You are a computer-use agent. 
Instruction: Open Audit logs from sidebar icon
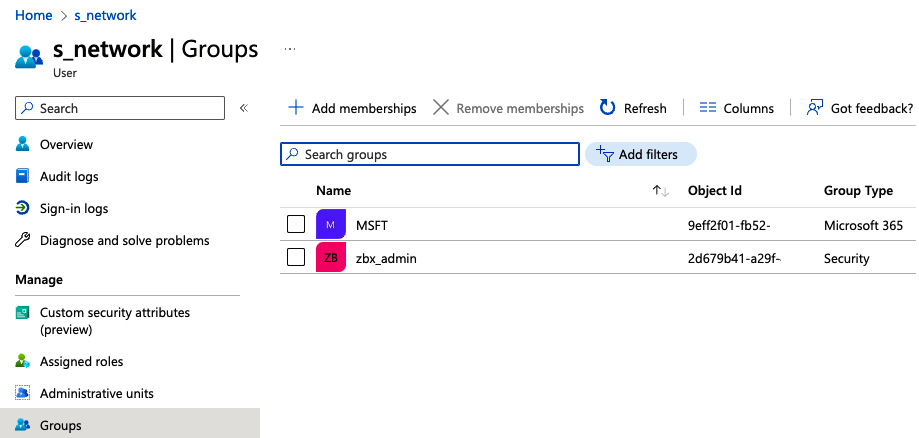point(22,176)
